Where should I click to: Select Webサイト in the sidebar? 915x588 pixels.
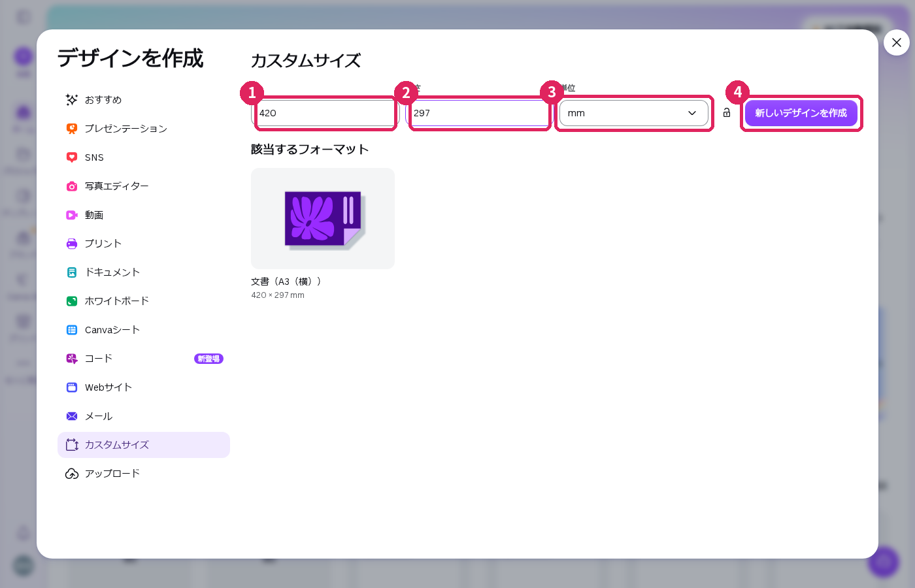point(144,387)
